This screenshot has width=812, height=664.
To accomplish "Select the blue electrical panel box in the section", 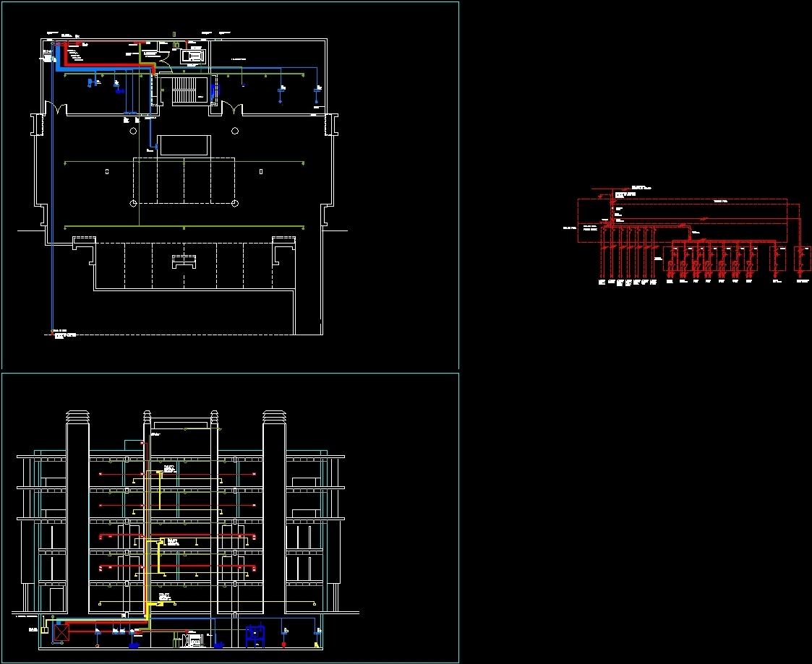I will 255,634.
